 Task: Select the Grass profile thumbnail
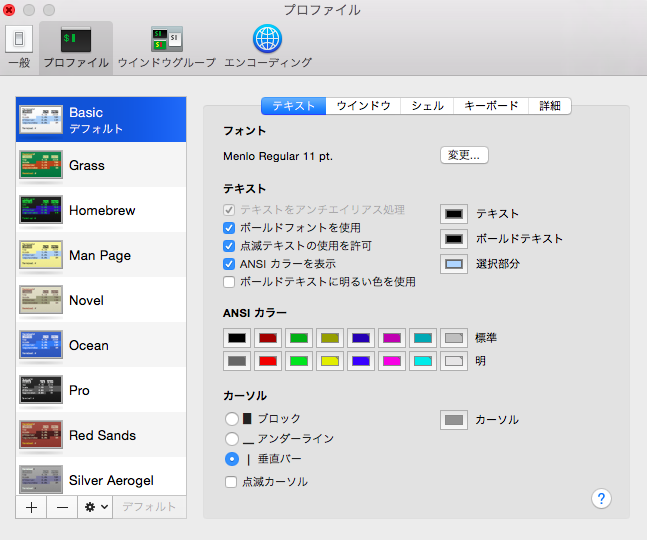(41, 165)
